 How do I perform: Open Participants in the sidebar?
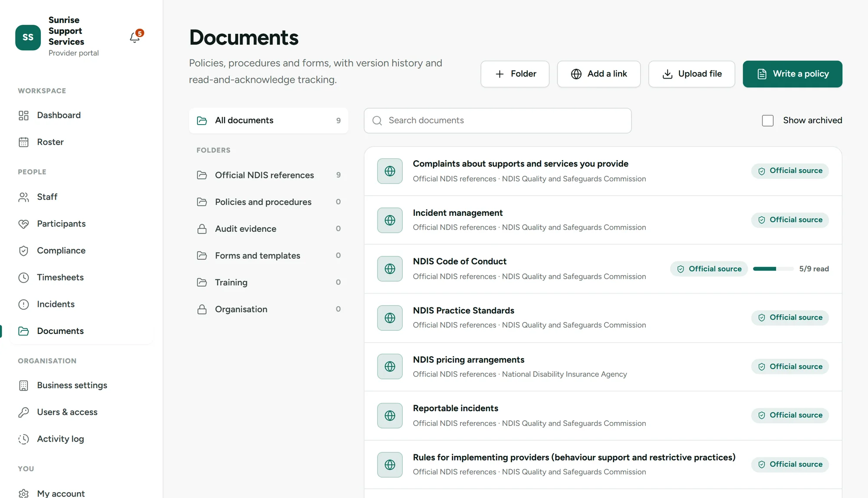[82, 224]
